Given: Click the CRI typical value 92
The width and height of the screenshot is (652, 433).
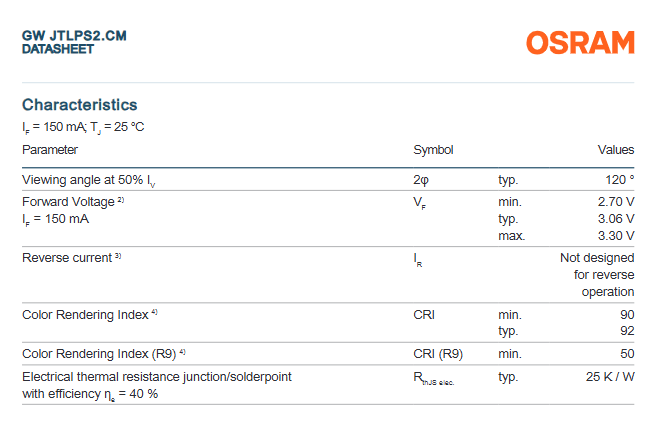Looking at the screenshot, I should tap(626, 331).
